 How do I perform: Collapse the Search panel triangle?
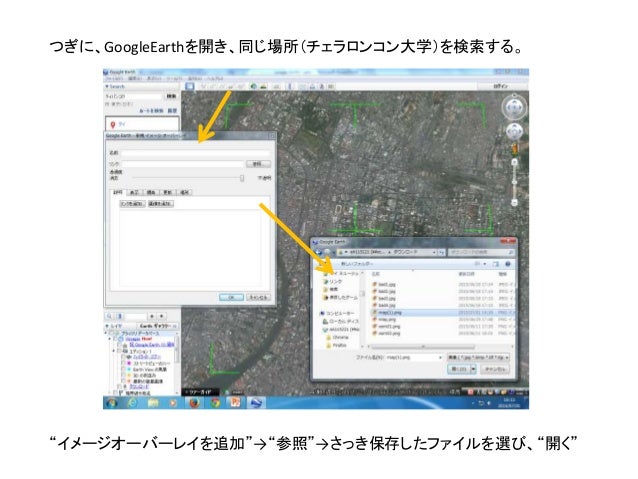107,87
